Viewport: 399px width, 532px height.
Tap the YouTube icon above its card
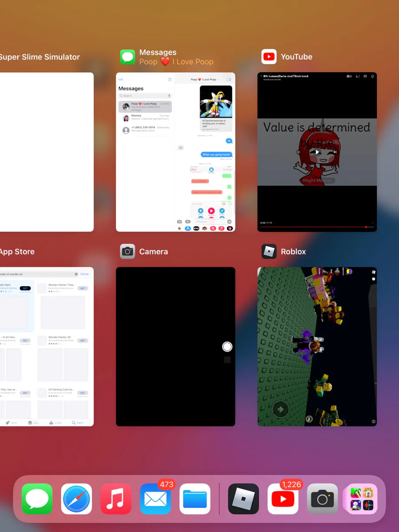click(x=269, y=57)
